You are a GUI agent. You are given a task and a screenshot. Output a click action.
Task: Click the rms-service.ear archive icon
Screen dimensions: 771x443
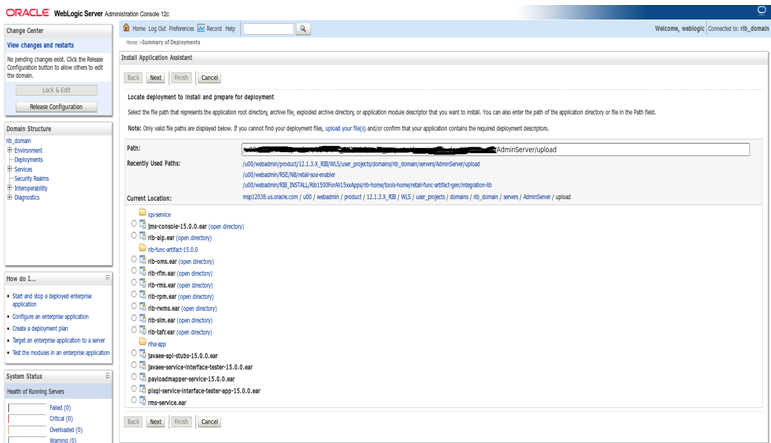click(143, 400)
